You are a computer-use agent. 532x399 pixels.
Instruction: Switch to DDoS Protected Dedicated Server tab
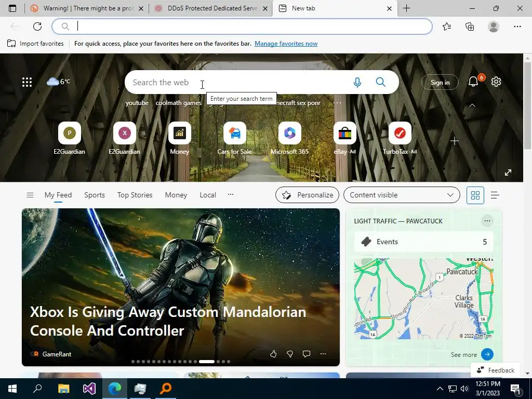pos(210,8)
